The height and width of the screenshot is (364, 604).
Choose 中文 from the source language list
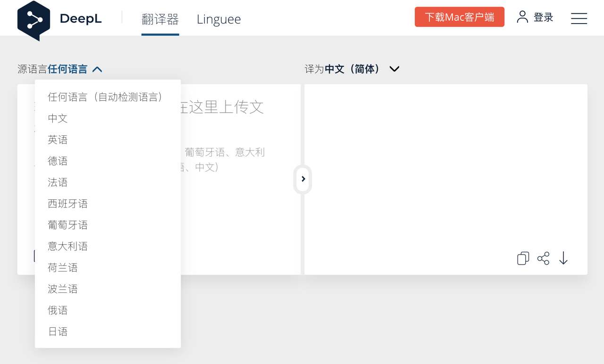point(108,118)
